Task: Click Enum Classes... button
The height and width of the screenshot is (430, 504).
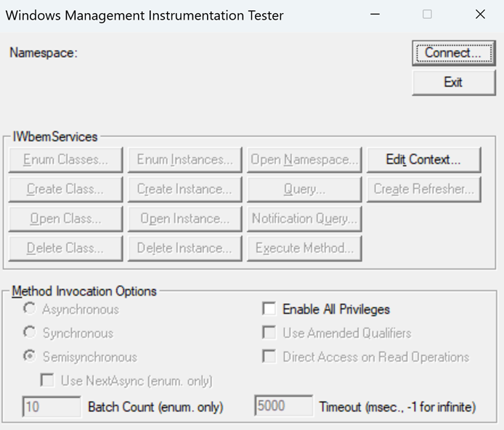Action: pyautogui.click(x=65, y=160)
